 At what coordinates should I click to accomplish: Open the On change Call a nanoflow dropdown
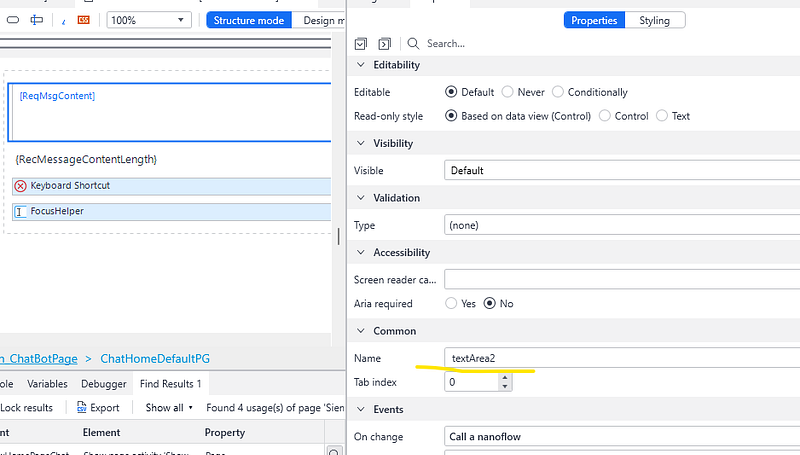(622, 437)
